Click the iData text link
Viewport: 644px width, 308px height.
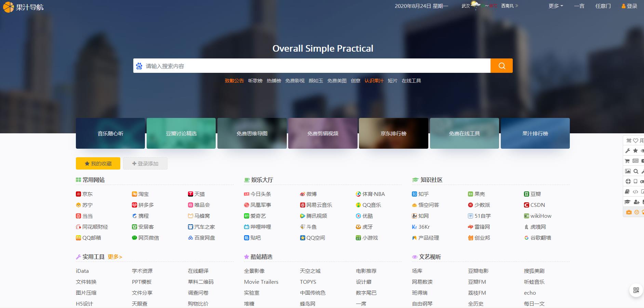point(82,271)
